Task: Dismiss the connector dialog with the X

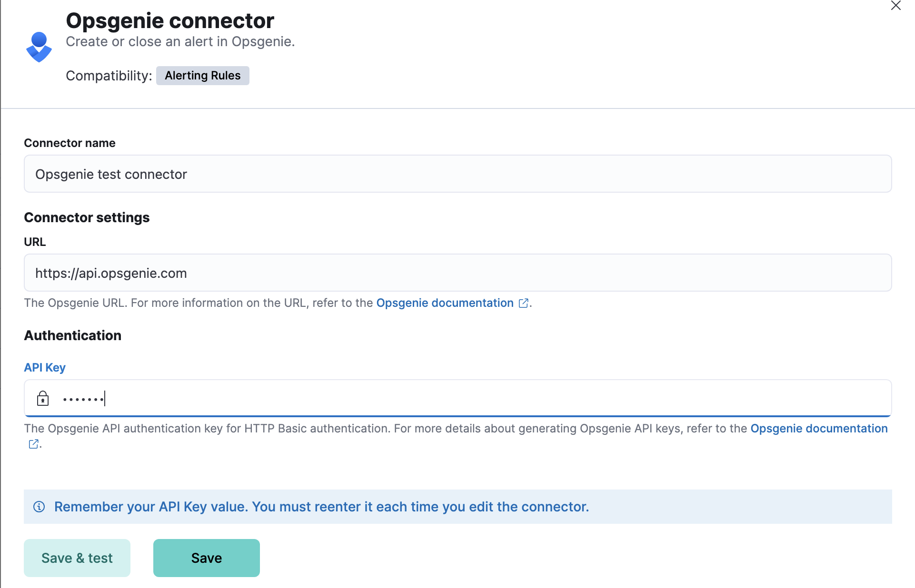Action: pyautogui.click(x=896, y=6)
